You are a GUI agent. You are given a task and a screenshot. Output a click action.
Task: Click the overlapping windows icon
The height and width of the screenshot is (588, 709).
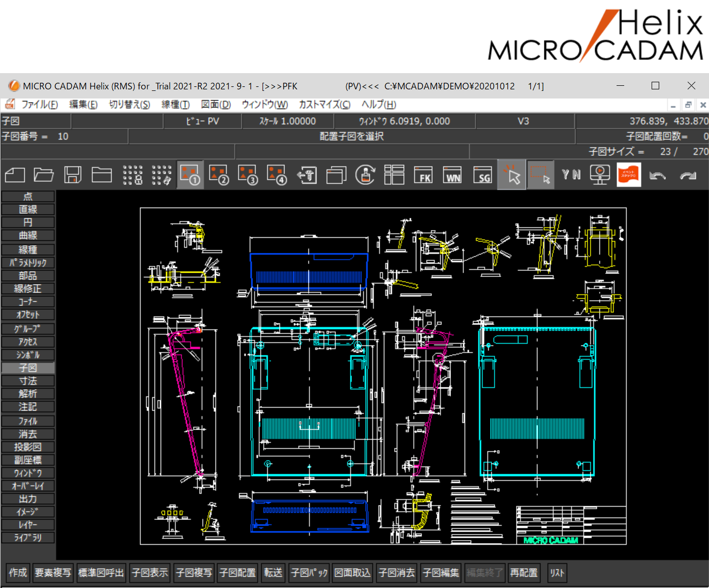point(336,175)
